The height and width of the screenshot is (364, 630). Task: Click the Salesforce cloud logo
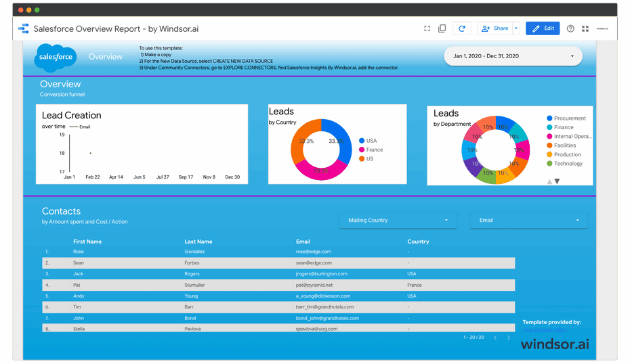point(56,58)
